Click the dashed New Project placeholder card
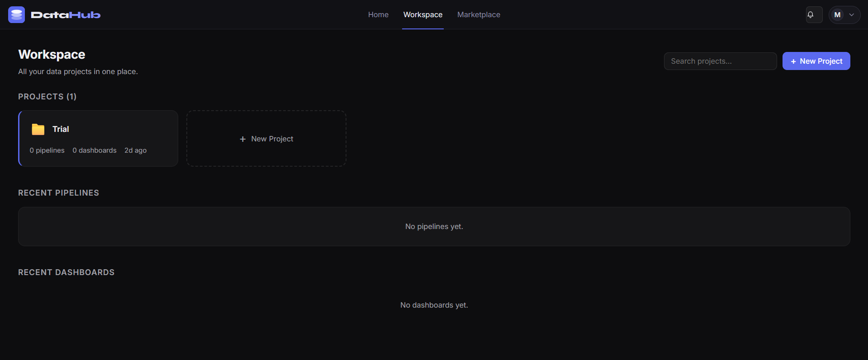This screenshot has height=360, width=868. (x=266, y=138)
